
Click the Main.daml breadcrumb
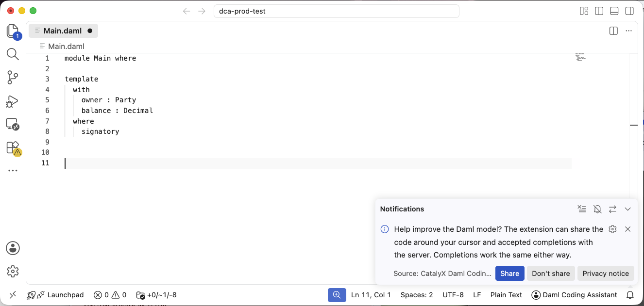[66, 47]
